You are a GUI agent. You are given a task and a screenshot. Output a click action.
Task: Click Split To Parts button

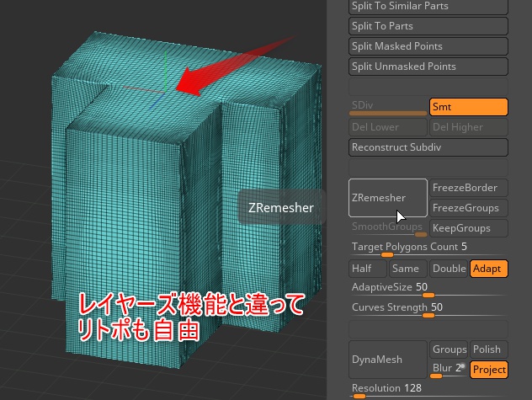428,26
